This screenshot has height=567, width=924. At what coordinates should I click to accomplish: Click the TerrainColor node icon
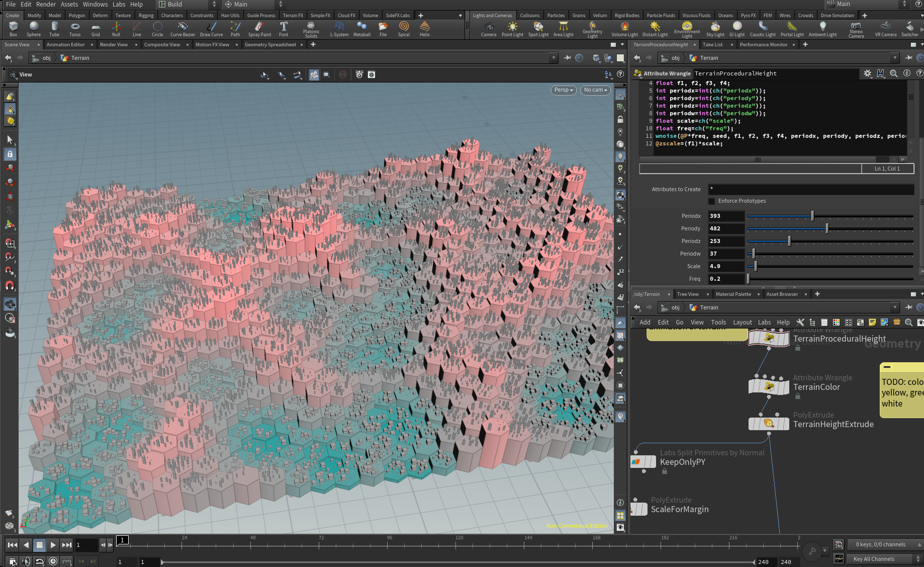tap(769, 387)
